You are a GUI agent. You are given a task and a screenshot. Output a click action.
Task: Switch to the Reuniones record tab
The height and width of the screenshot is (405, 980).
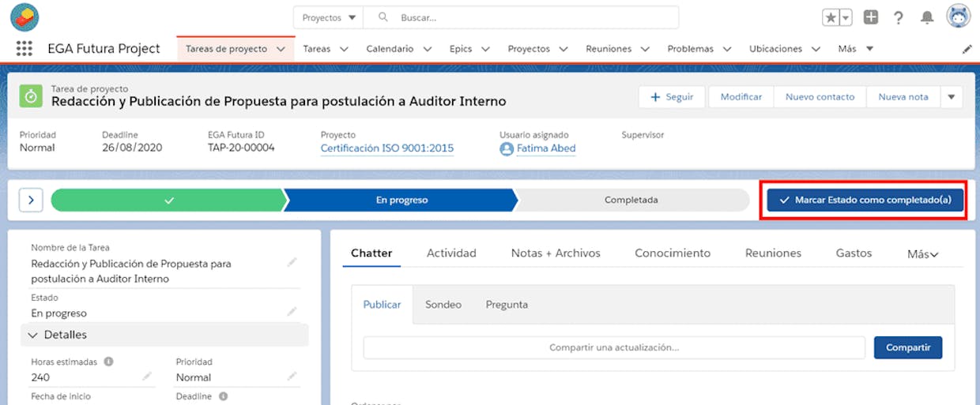773,253
